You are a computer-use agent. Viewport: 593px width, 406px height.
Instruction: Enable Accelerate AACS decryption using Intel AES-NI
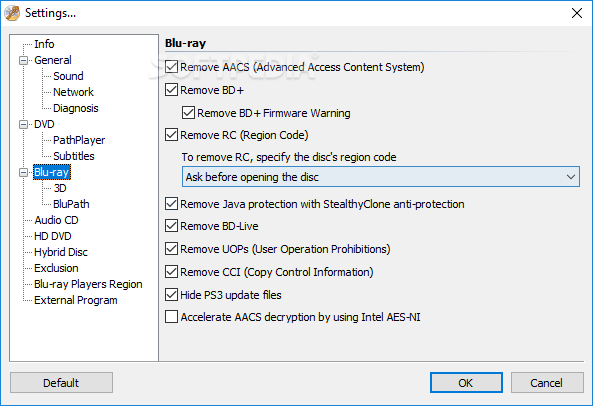pos(171,317)
